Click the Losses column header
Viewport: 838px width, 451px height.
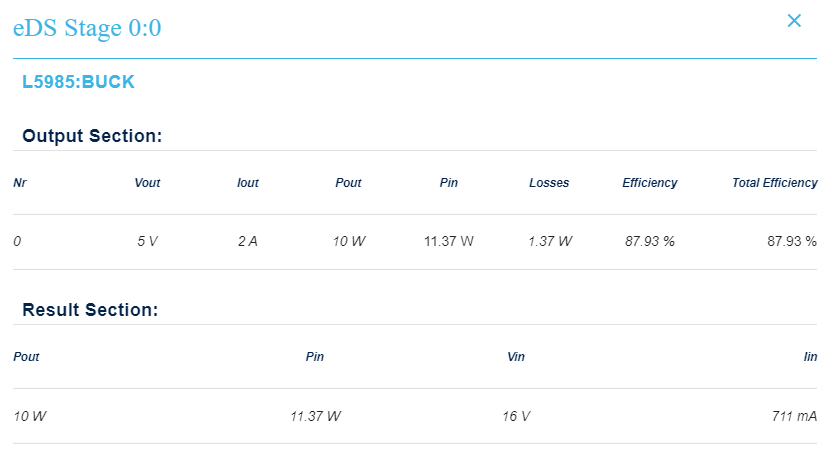pyautogui.click(x=549, y=183)
